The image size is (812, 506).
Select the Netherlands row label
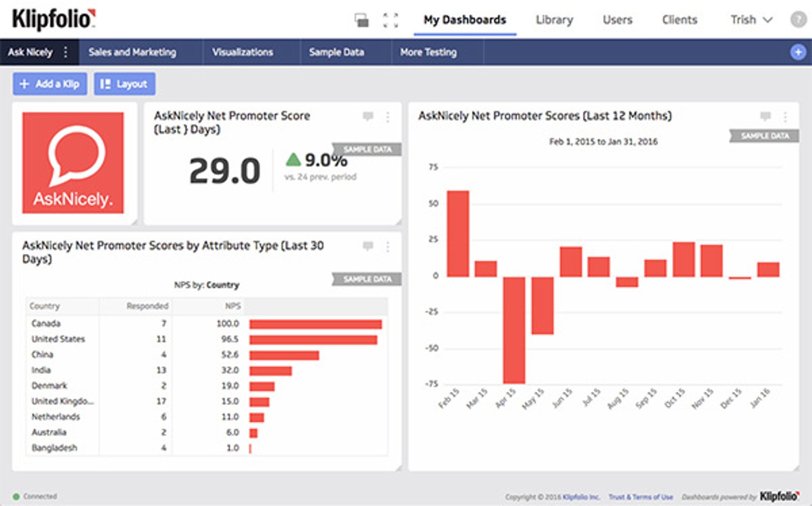55,417
